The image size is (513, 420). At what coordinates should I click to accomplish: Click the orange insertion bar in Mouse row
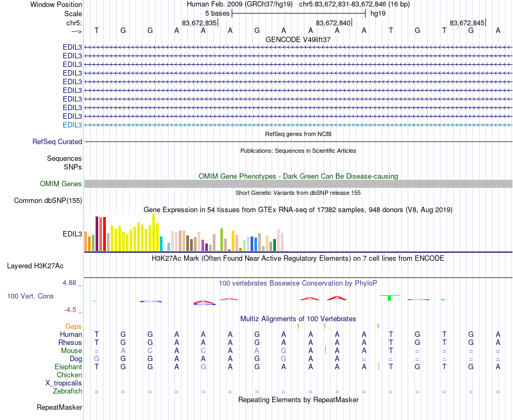click(x=325, y=350)
